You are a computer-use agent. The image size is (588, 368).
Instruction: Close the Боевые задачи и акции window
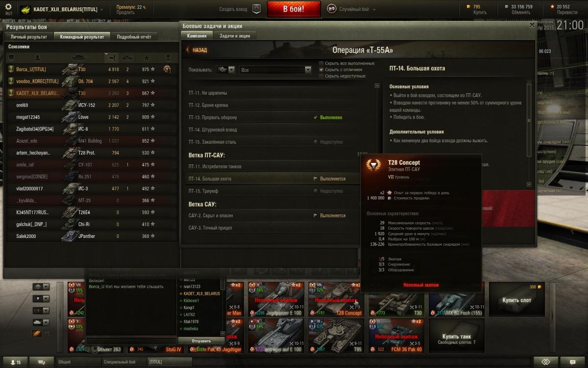click(533, 25)
